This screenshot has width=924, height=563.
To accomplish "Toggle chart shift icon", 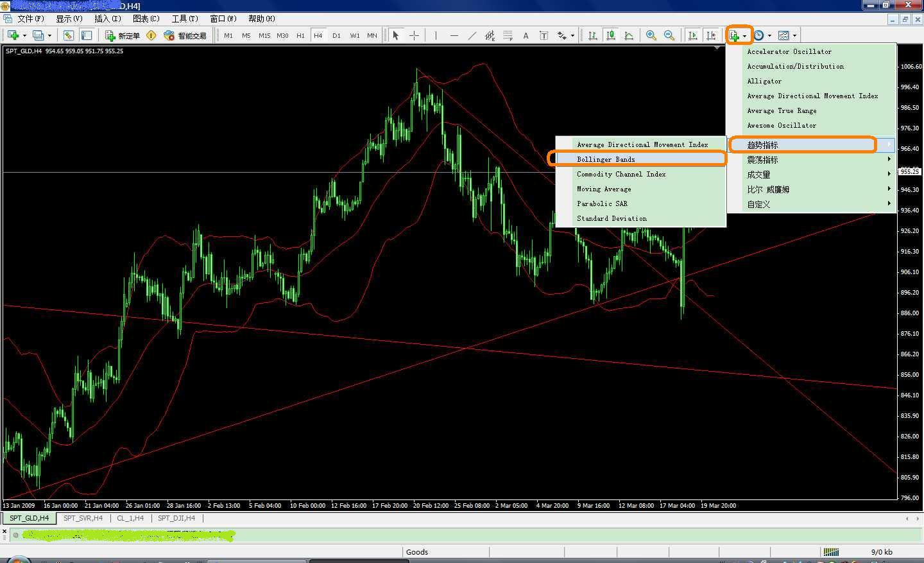I will [x=710, y=35].
